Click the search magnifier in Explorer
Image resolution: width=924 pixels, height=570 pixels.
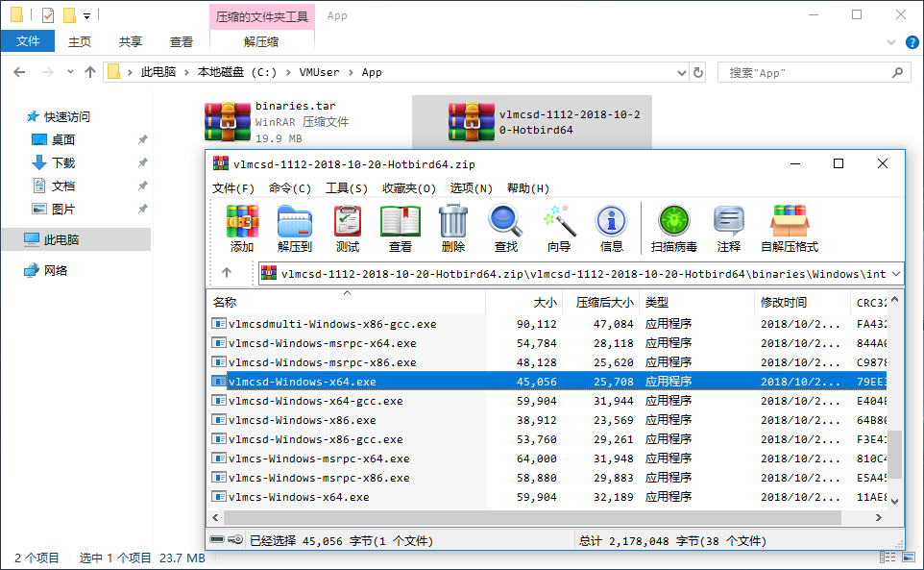[x=897, y=72]
